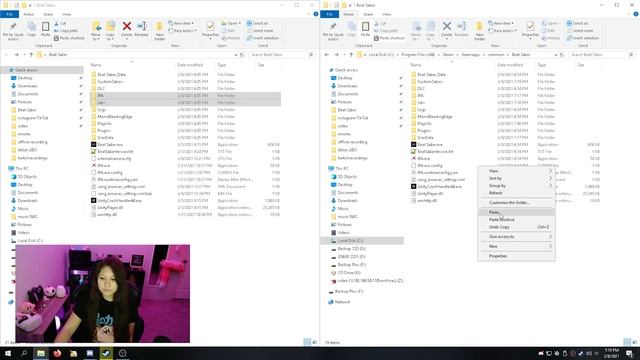Click refresh icon in left window address bar
Viewport: 640px width, 360px height.
click(242, 54)
